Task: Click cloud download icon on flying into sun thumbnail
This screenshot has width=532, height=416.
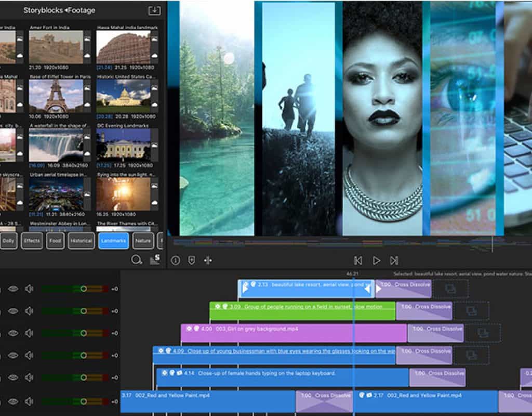Action: [154, 202]
